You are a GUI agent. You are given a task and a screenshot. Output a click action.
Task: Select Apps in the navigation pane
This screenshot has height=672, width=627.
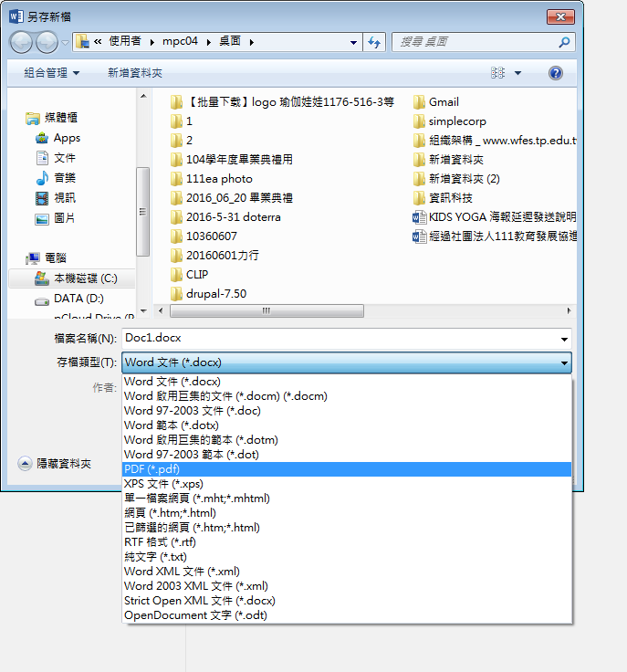coord(57,138)
